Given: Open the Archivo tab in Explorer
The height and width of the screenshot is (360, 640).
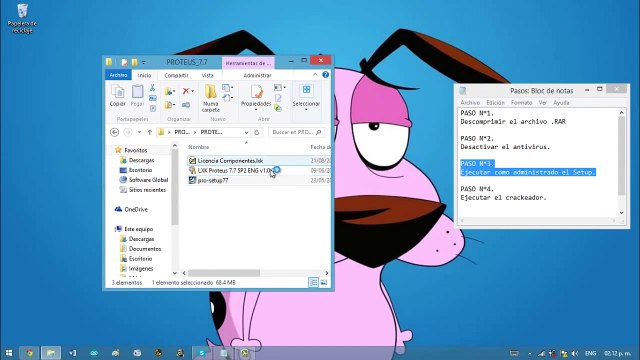Looking at the screenshot, I should pos(118,75).
